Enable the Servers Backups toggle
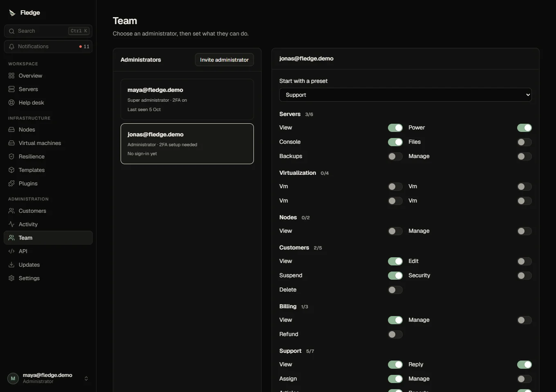The image size is (556, 392). pyautogui.click(x=395, y=156)
